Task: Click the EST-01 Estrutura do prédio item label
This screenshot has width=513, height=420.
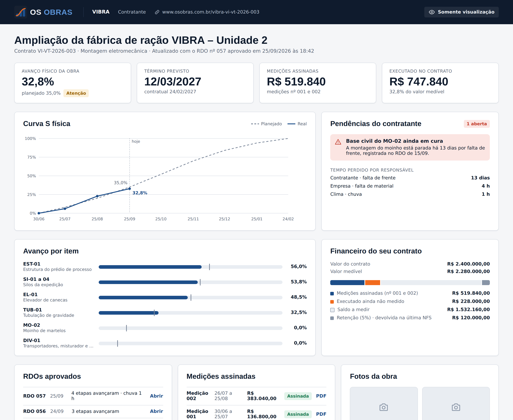Action: [57, 267]
